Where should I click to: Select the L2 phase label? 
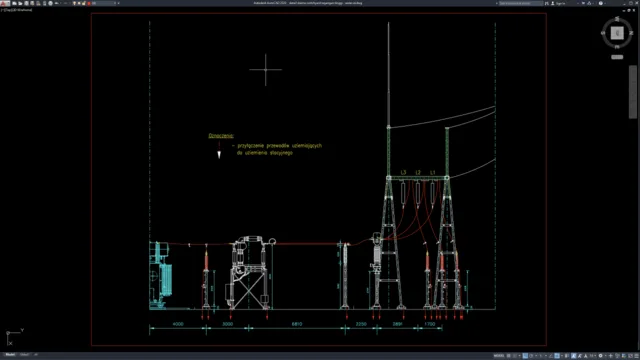click(418, 173)
